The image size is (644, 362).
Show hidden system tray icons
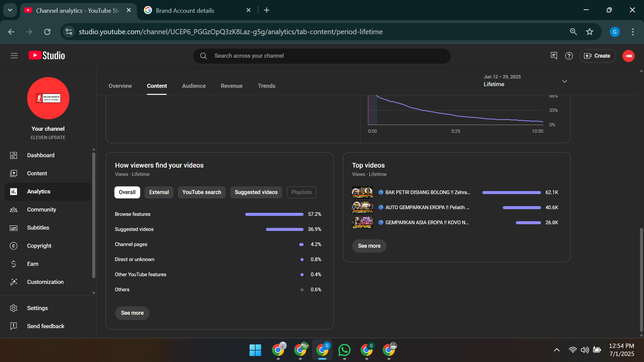click(x=557, y=350)
